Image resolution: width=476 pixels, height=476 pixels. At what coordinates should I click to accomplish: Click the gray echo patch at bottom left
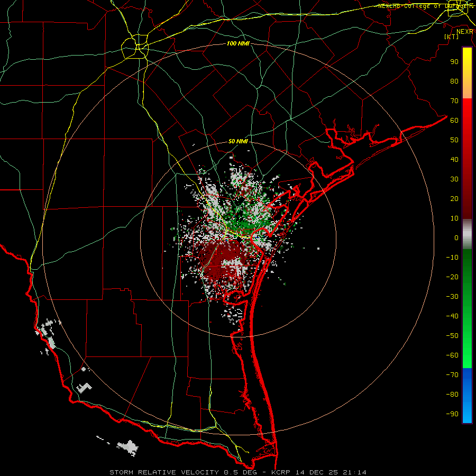point(129,447)
